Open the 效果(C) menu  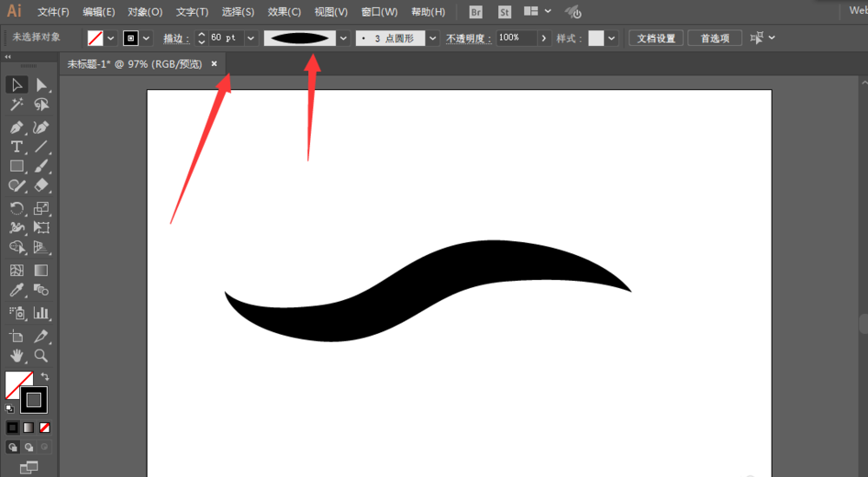[x=284, y=12]
